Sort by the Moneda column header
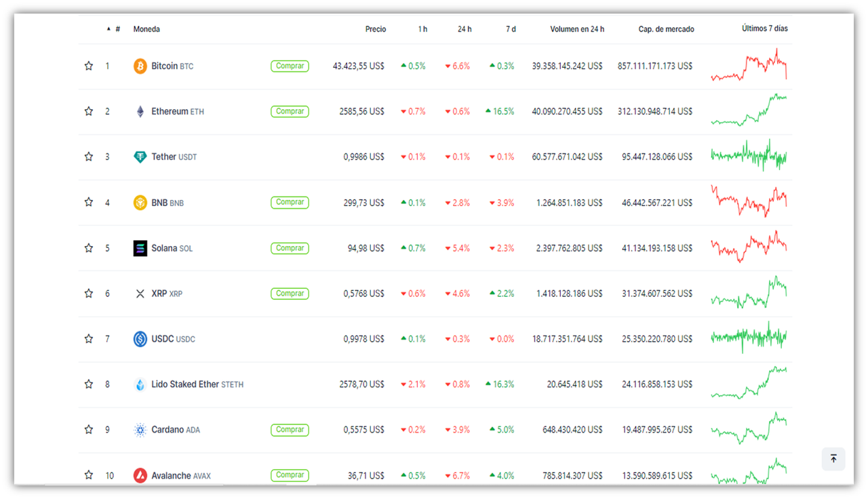868x499 pixels. [146, 29]
